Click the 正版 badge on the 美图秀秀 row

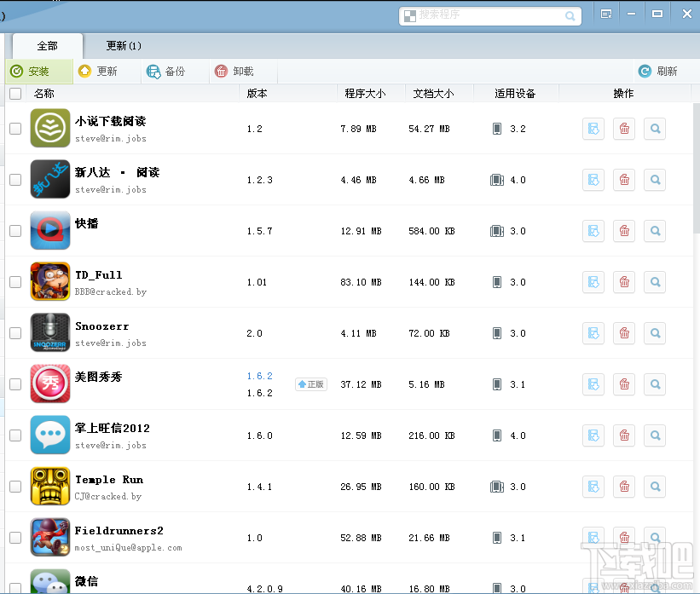(x=312, y=384)
